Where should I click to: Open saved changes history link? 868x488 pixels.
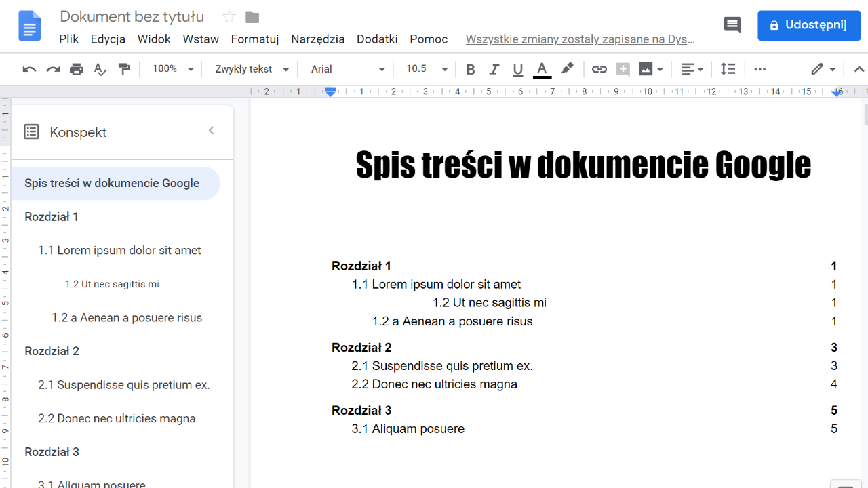click(580, 39)
